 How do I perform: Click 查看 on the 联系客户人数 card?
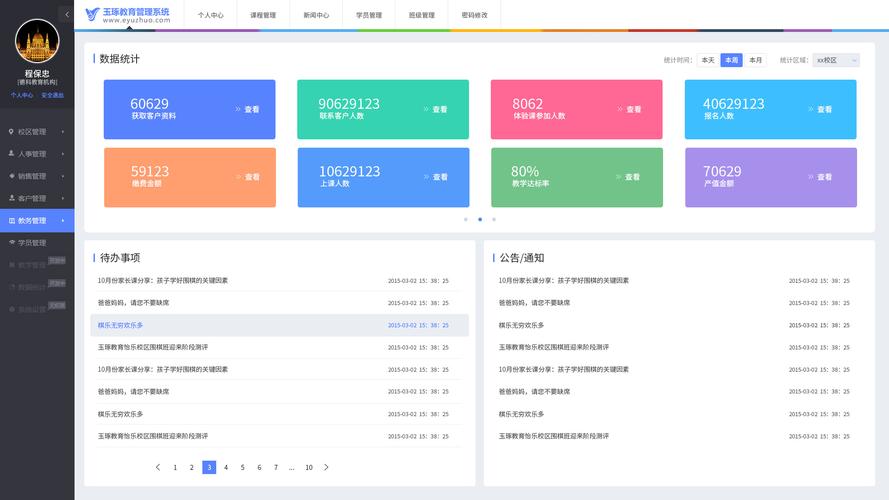(x=435, y=109)
